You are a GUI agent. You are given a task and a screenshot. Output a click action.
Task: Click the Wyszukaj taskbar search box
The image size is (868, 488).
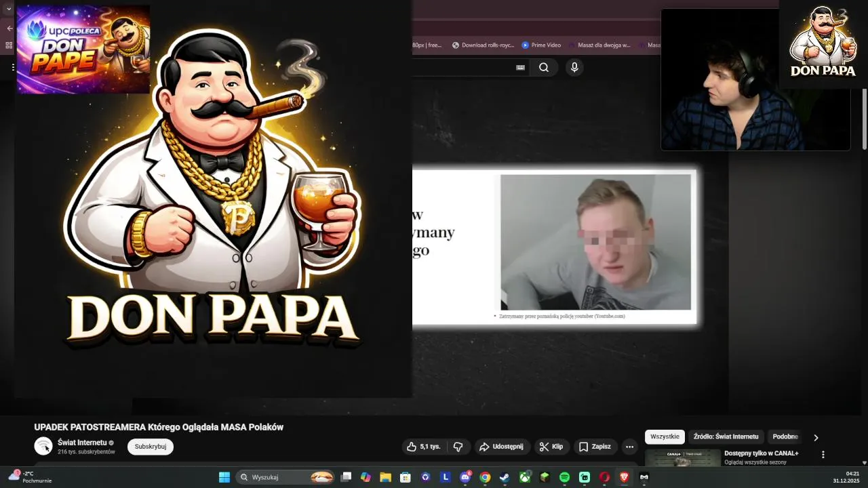[x=285, y=477]
